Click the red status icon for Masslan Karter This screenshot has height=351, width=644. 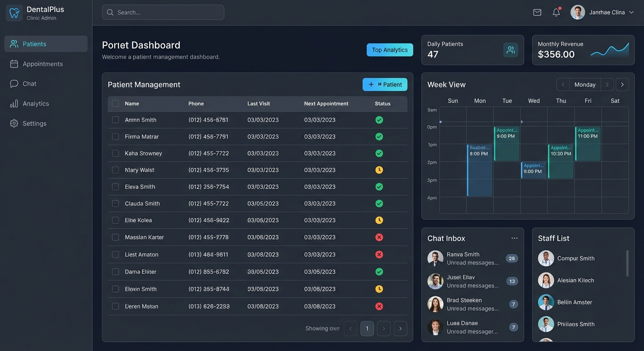tap(379, 237)
